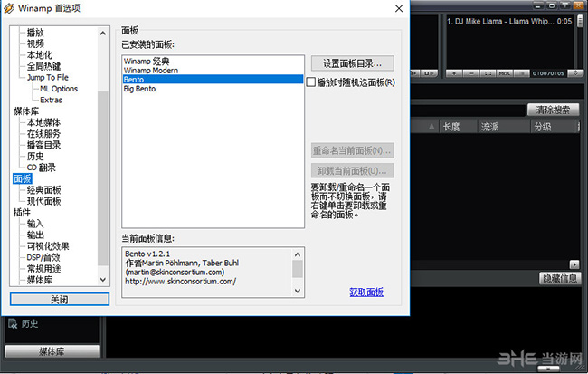Select 历史 in preferences tree

pos(35,156)
